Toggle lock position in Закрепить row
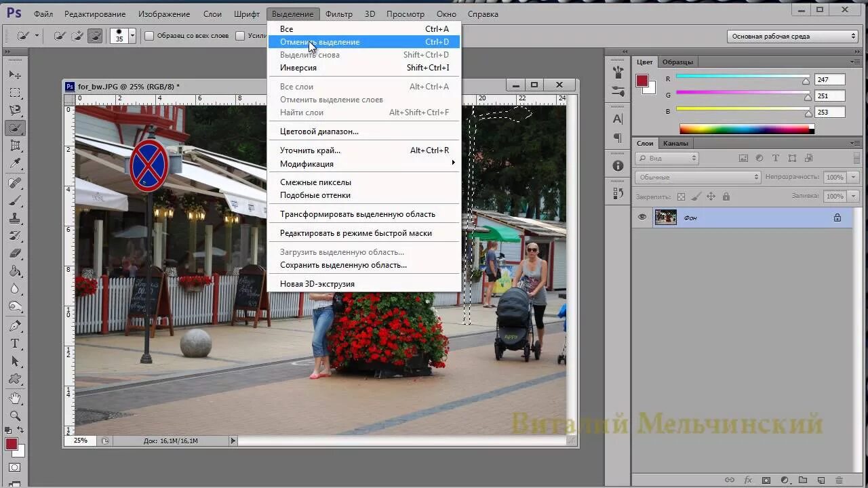The height and width of the screenshot is (488, 868). pyautogui.click(x=711, y=197)
